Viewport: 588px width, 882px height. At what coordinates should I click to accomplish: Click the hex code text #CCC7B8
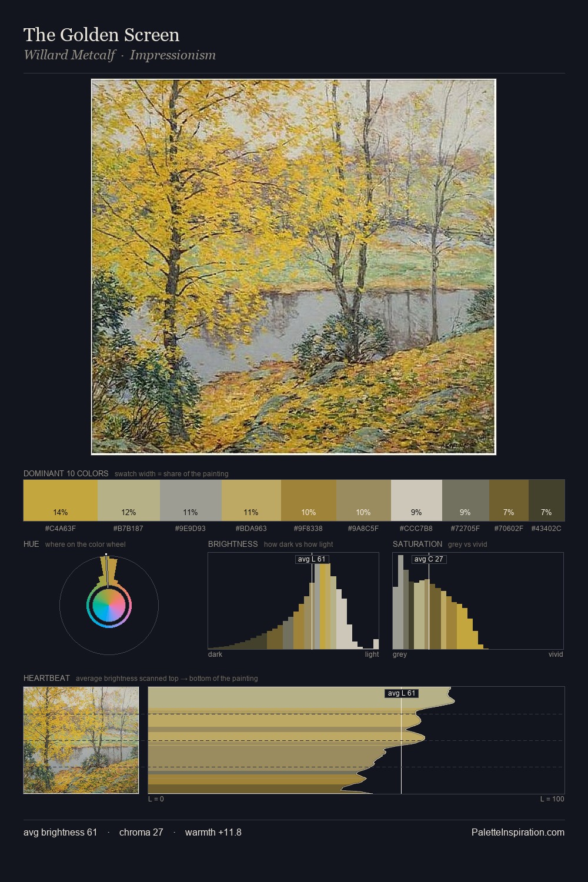tap(416, 528)
